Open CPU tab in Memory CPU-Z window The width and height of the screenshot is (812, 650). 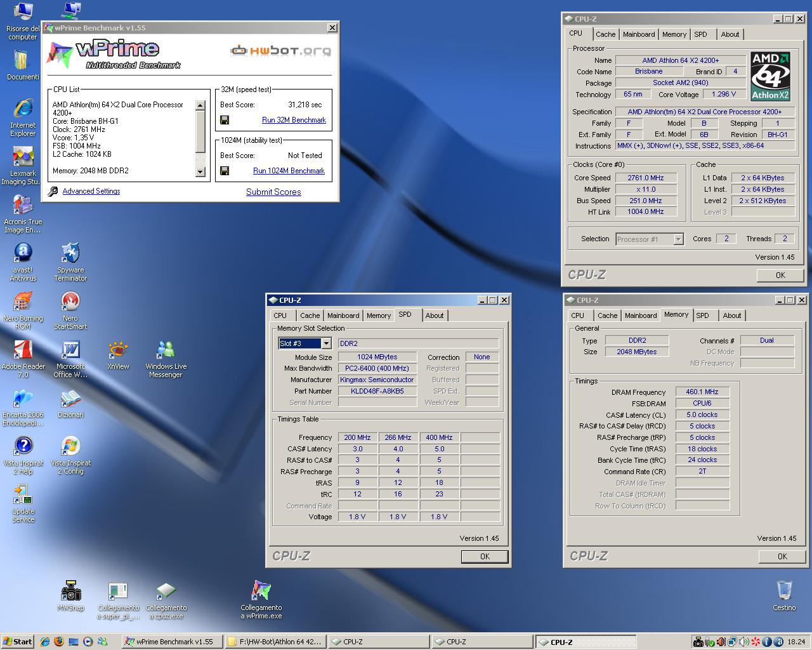577,315
